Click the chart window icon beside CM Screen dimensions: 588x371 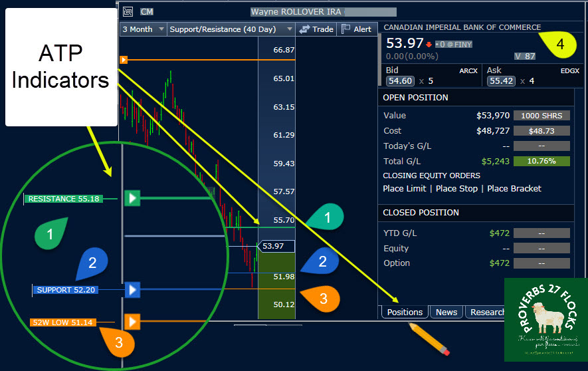coord(128,11)
